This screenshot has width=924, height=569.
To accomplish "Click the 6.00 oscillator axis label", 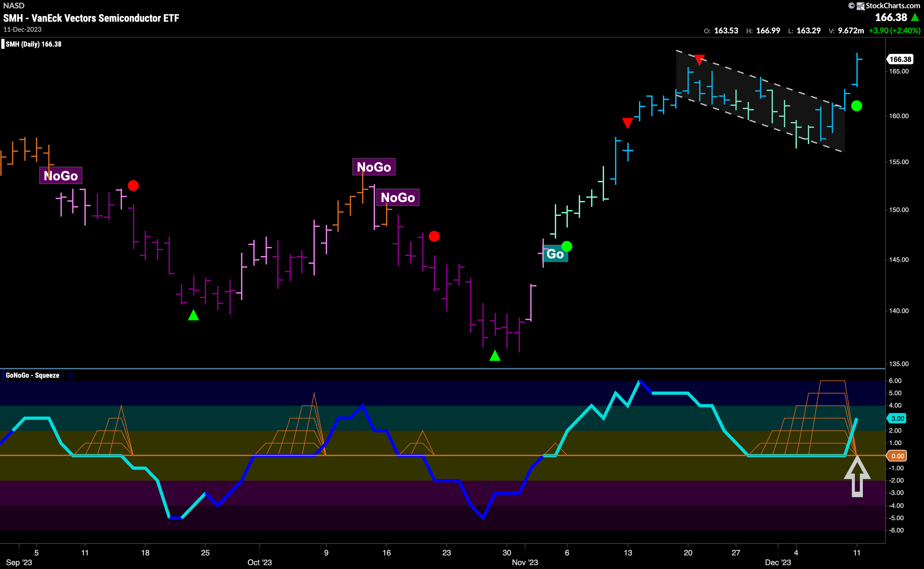I will coord(895,380).
